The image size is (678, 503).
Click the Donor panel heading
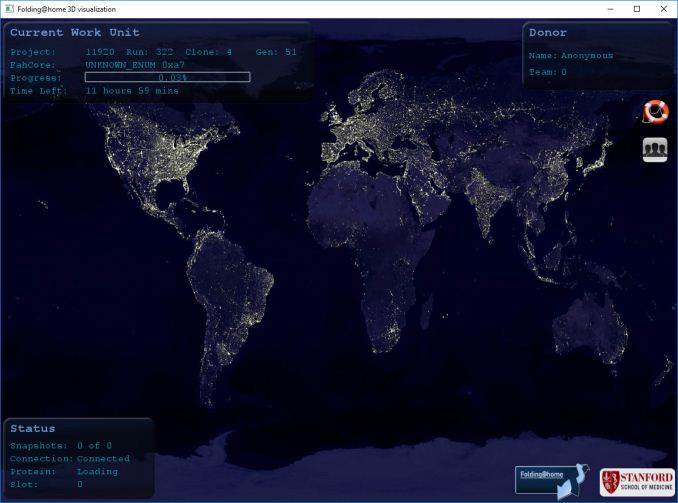pyautogui.click(x=547, y=33)
